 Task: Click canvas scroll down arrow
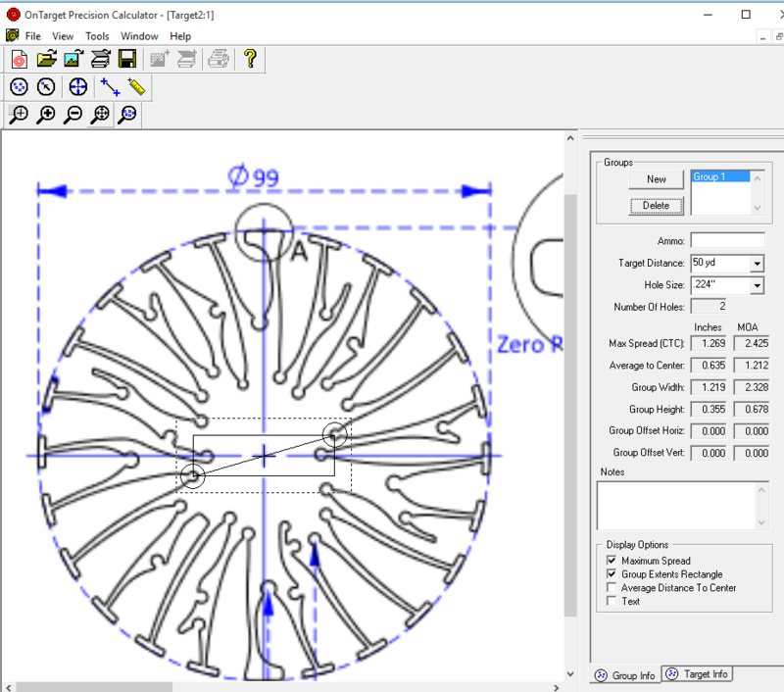tap(570, 674)
